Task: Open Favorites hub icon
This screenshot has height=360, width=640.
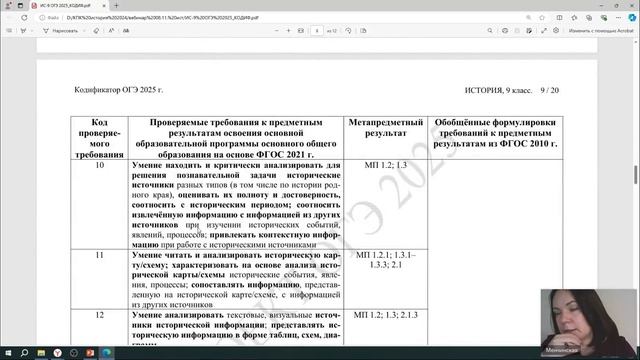Action: [x=574, y=18]
